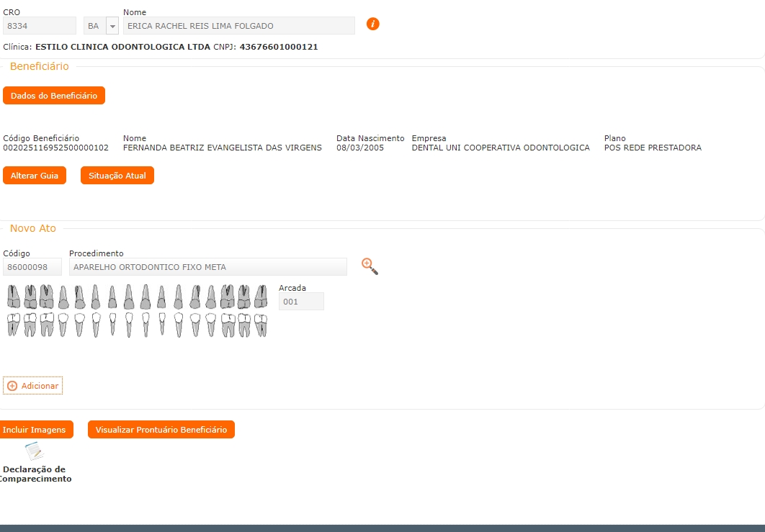Click the Incluir Imagens button
The image size is (765, 532).
(35, 430)
